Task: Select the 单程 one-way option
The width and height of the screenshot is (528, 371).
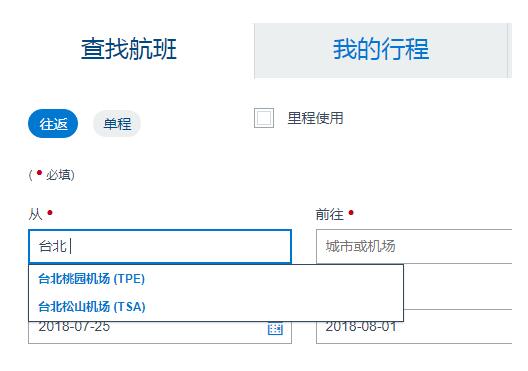Action: tap(117, 124)
